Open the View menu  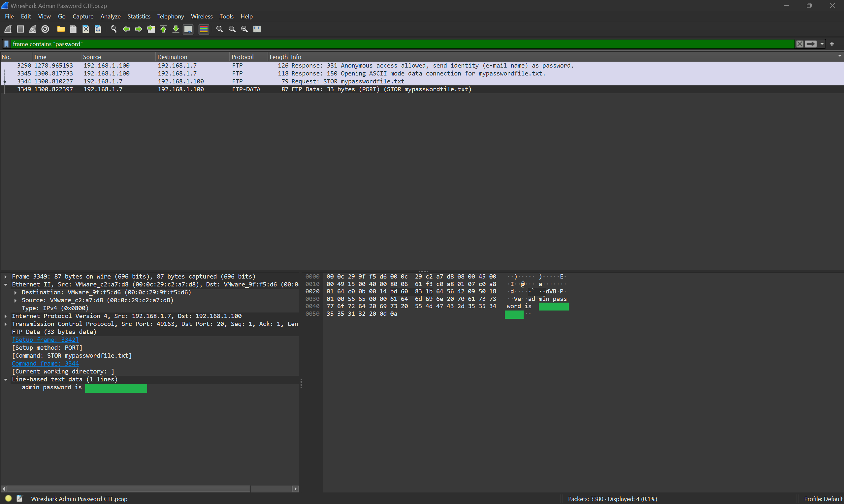click(x=44, y=16)
